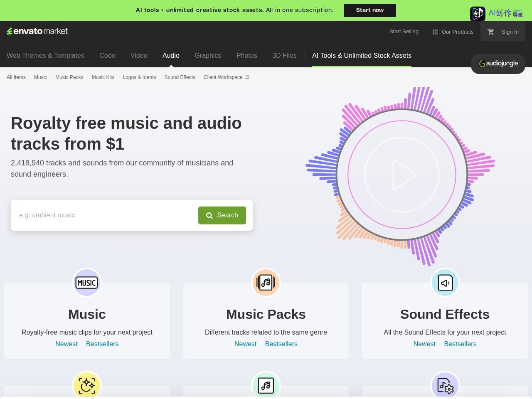The image size is (532, 399).
Task: Switch to the Graphics tab
Action: coord(208,56)
